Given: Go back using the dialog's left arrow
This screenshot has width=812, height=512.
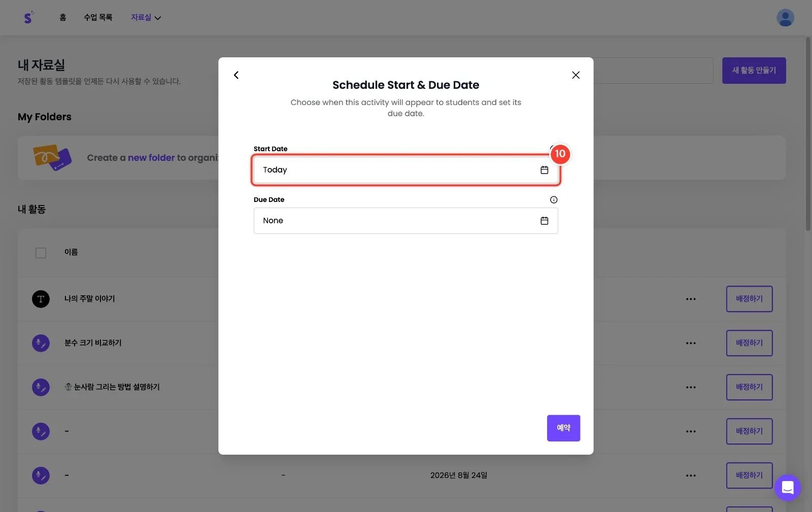Looking at the screenshot, I should pyautogui.click(x=236, y=75).
